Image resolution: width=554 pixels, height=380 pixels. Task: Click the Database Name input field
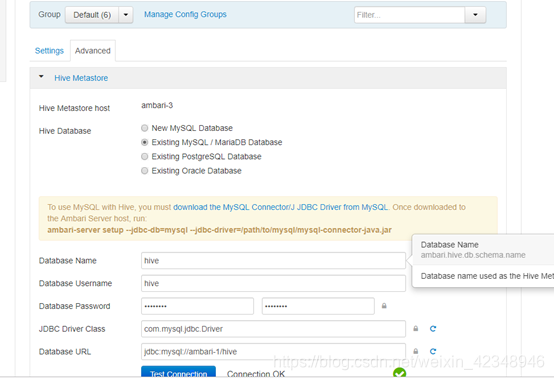pos(273,261)
